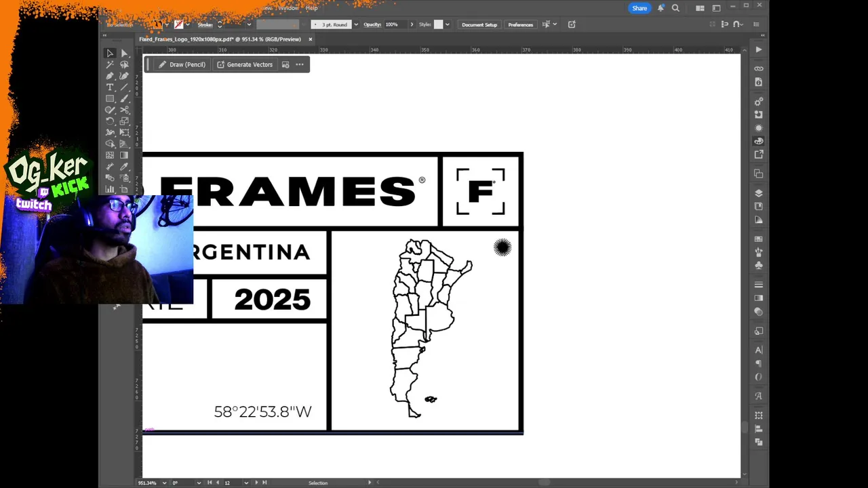Open the Color palette panel icon
Image resolution: width=868 pixels, height=488 pixels.
[759, 141]
